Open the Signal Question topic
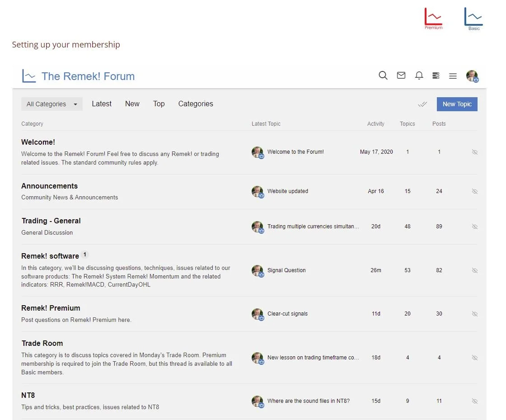 (x=286, y=270)
